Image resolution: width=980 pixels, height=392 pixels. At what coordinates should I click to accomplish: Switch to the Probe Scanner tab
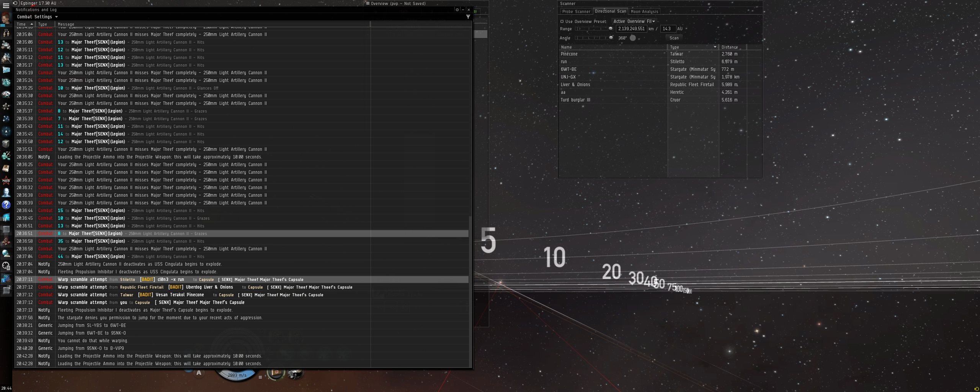coord(576,11)
